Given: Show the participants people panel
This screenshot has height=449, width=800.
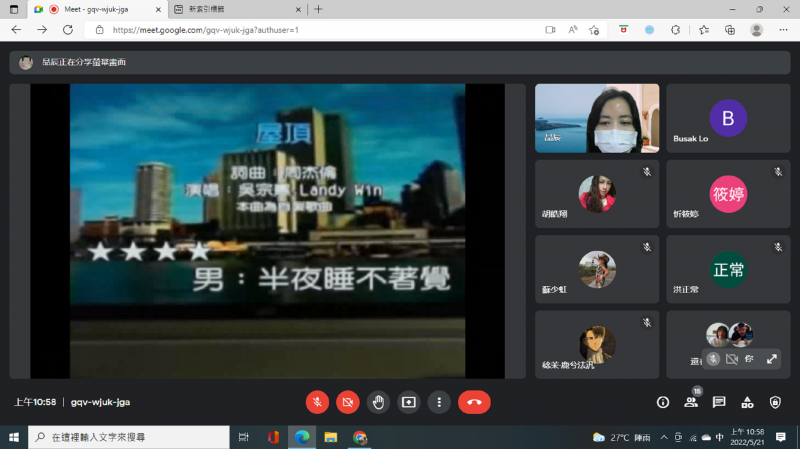Looking at the screenshot, I should tap(691, 402).
